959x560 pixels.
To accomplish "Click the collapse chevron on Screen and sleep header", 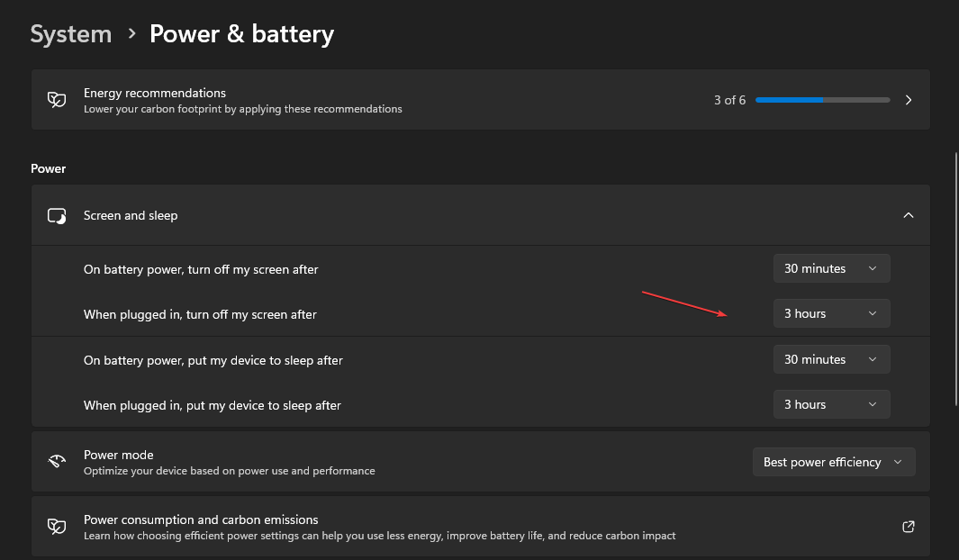I will (x=908, y=215).
